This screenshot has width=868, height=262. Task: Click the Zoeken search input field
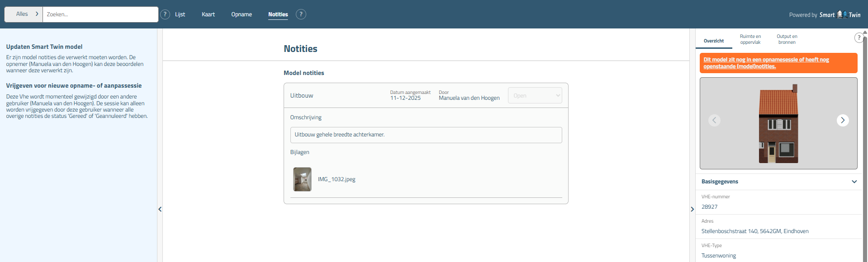[x=100, y=14]
